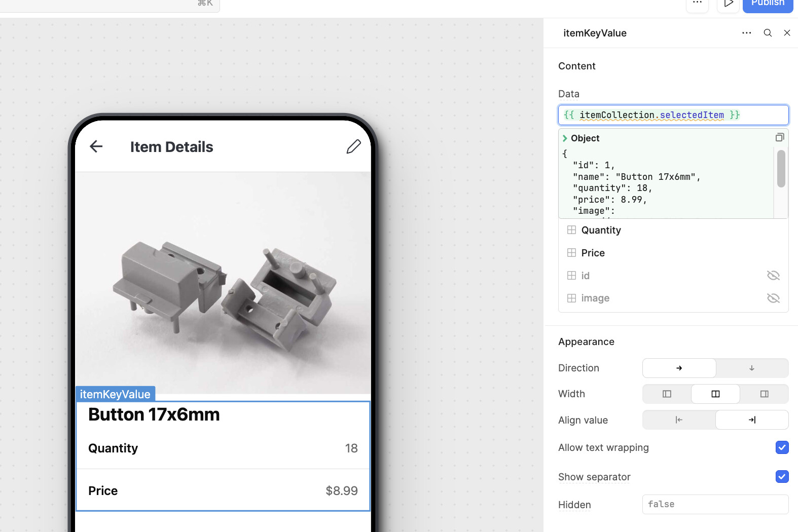798x532 pixels.
Task: Set Direction to horizontal arrow
Action: (679, 368)
